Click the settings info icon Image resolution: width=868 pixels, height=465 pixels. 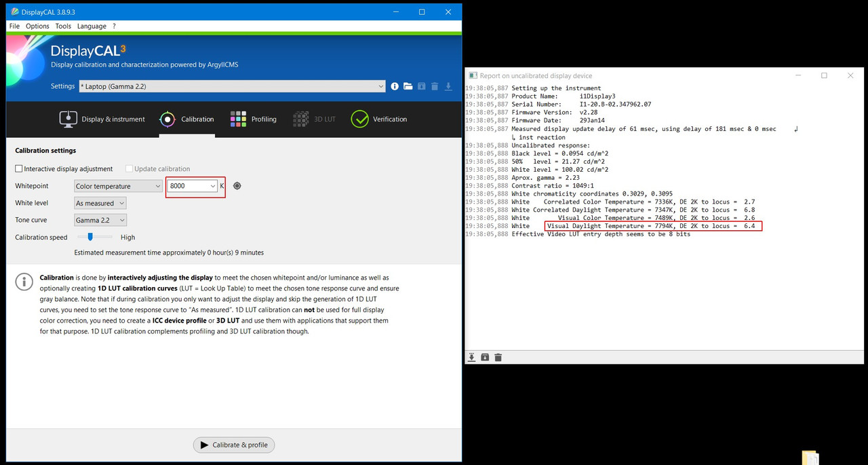point(395,86)
